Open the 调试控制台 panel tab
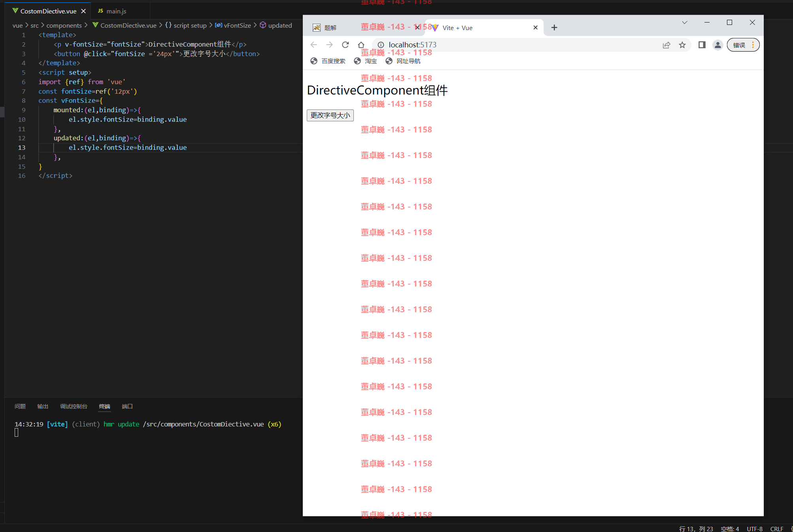 click(x=74, y=406)
